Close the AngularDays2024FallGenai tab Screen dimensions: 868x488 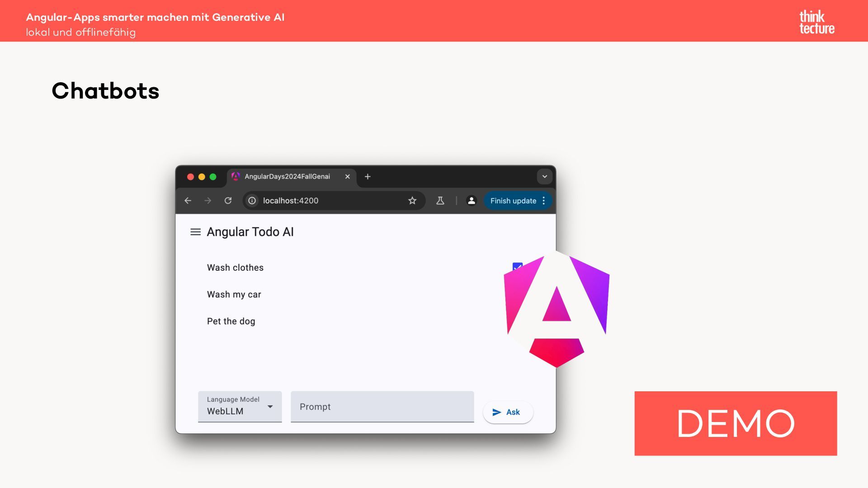click(x=348, y=177)
